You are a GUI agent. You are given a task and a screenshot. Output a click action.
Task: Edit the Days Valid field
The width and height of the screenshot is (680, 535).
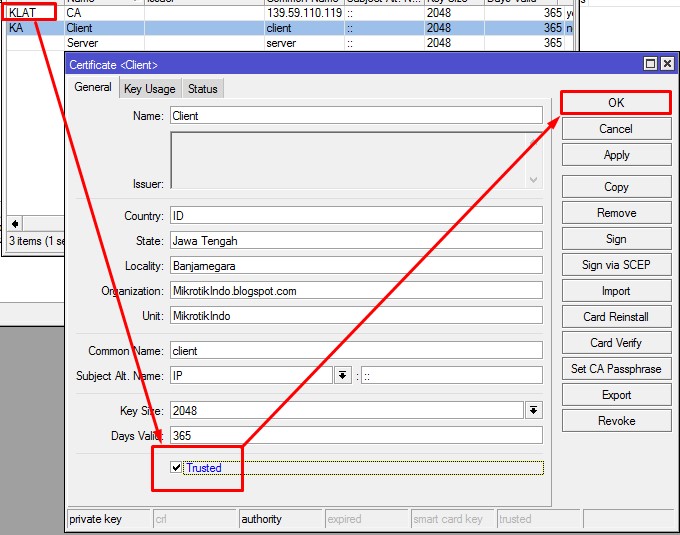tap(356, 435)
